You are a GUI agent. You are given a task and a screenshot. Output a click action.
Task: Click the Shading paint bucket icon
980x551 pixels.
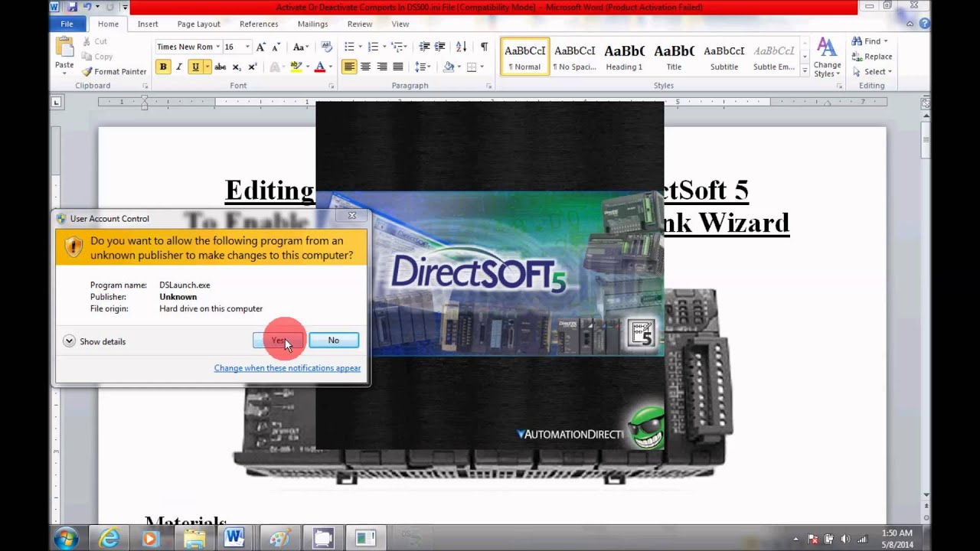(448, 67)
